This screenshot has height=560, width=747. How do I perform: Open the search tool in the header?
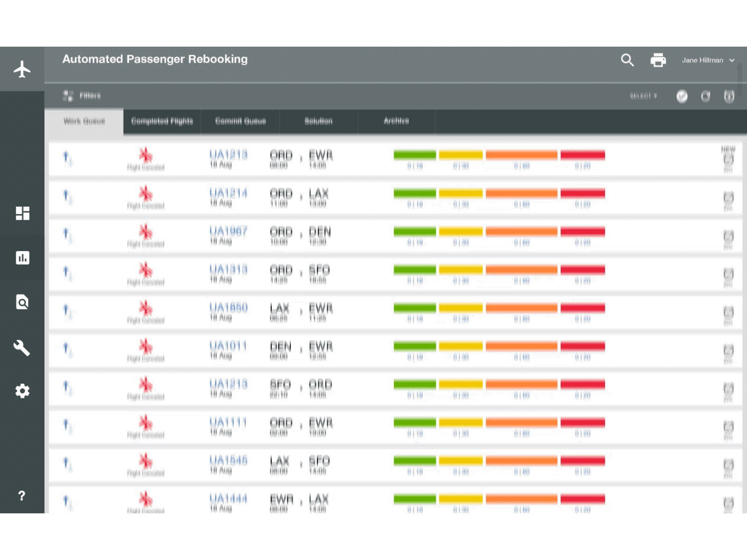click(627, 60)
